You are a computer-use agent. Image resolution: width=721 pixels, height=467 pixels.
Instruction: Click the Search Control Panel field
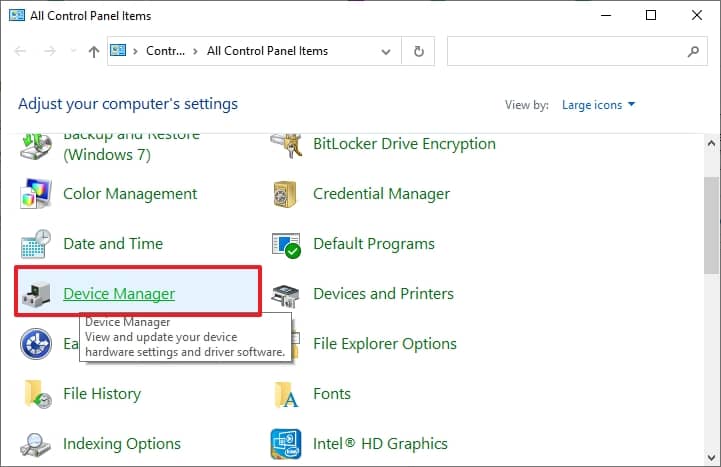point(565,51)
